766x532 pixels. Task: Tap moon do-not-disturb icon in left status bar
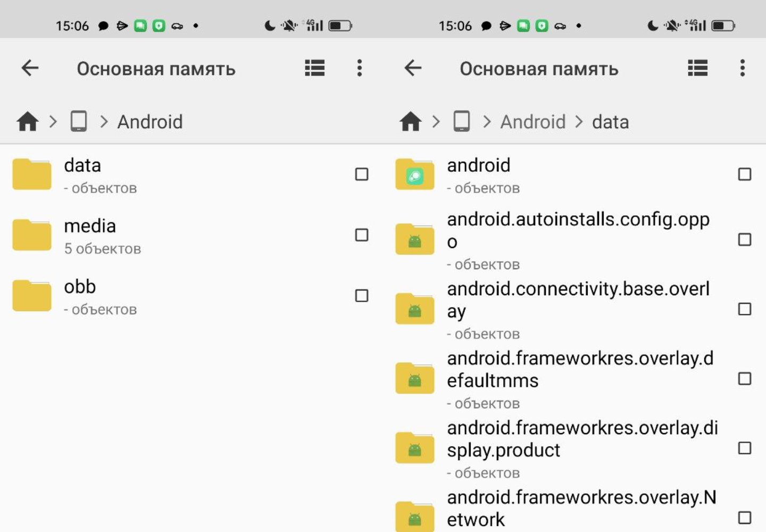pyautogui.click(x=270, y=26)
